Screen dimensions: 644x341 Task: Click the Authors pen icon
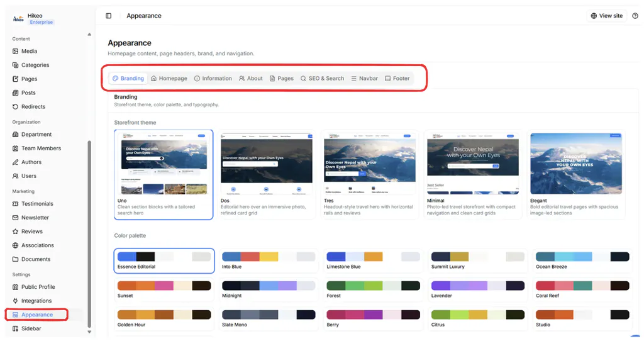tap(15, 162)
